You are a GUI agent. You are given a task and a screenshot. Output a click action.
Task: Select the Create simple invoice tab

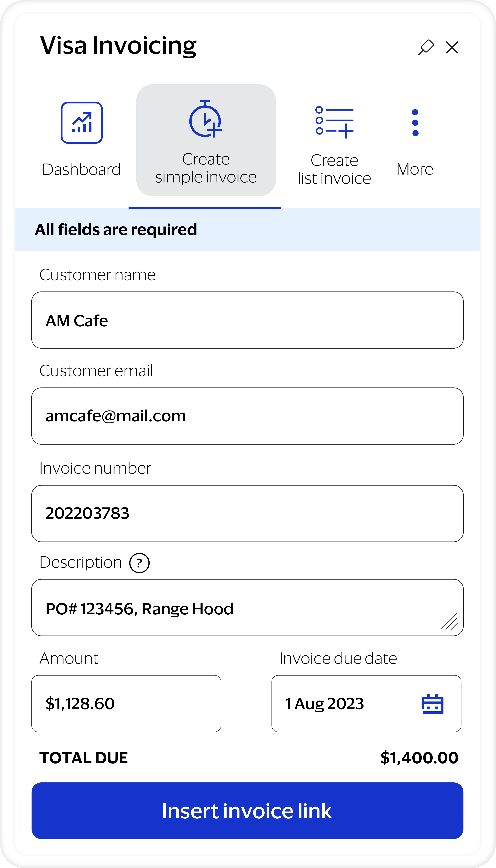[206, 168]
